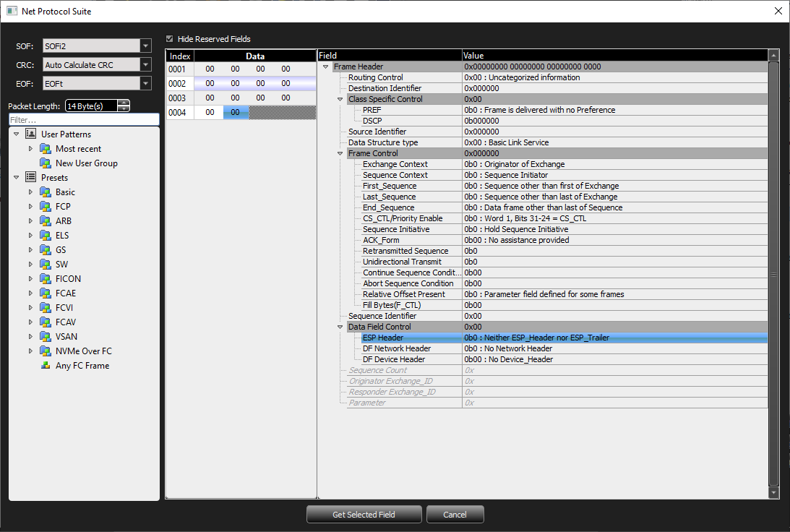Viewport: 790px width, 532px height.
Task: Increase the Packet Length stepper value
Action: click(124, 103)
